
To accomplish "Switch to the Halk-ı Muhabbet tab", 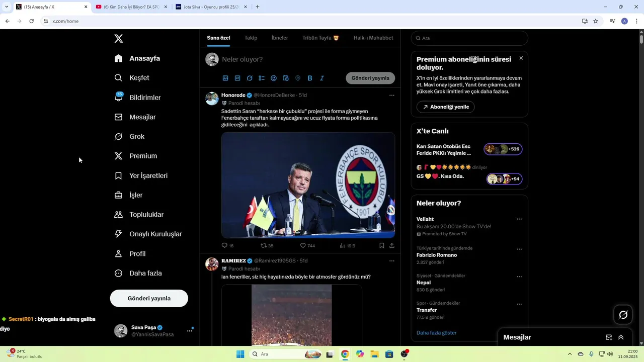I will tap(373, 38).
